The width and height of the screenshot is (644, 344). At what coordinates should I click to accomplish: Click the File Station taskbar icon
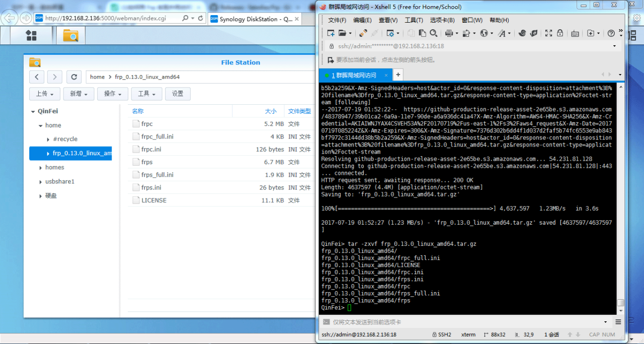pos(70,35)
